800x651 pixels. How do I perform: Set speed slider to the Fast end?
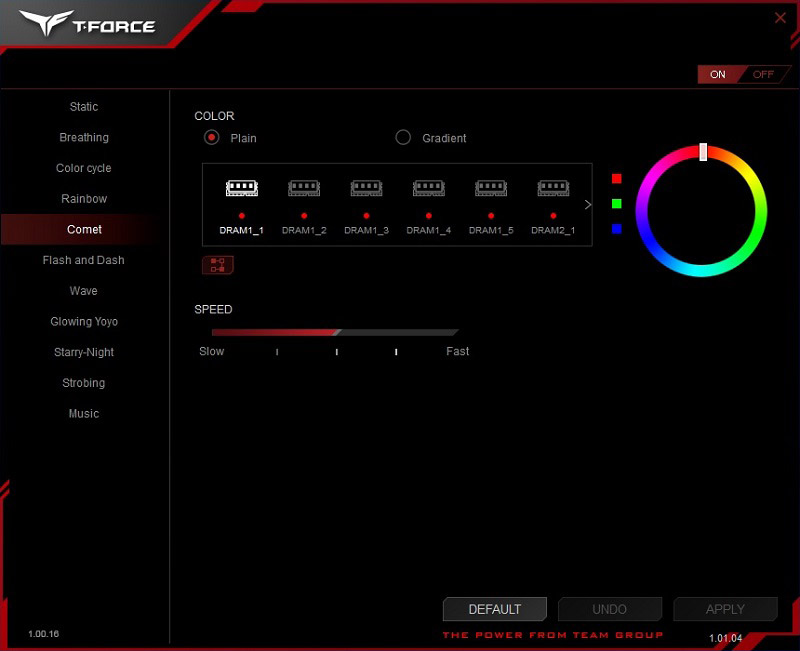point(456,333)
